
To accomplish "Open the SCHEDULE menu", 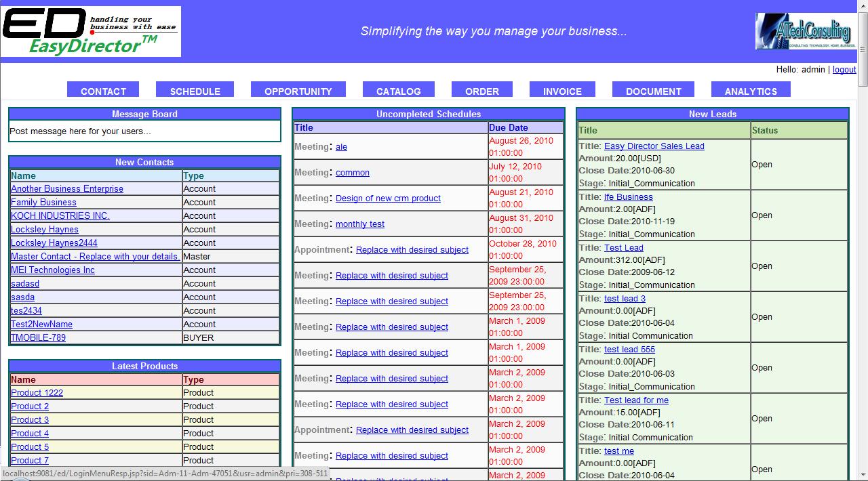I will pyautogui.click(x=195, y=91).
